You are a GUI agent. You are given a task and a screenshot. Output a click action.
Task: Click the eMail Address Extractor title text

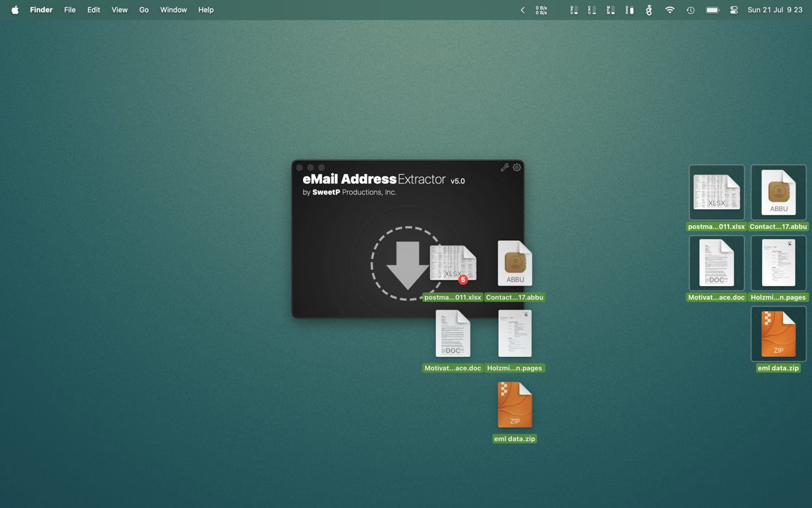[x=374, y=179]
